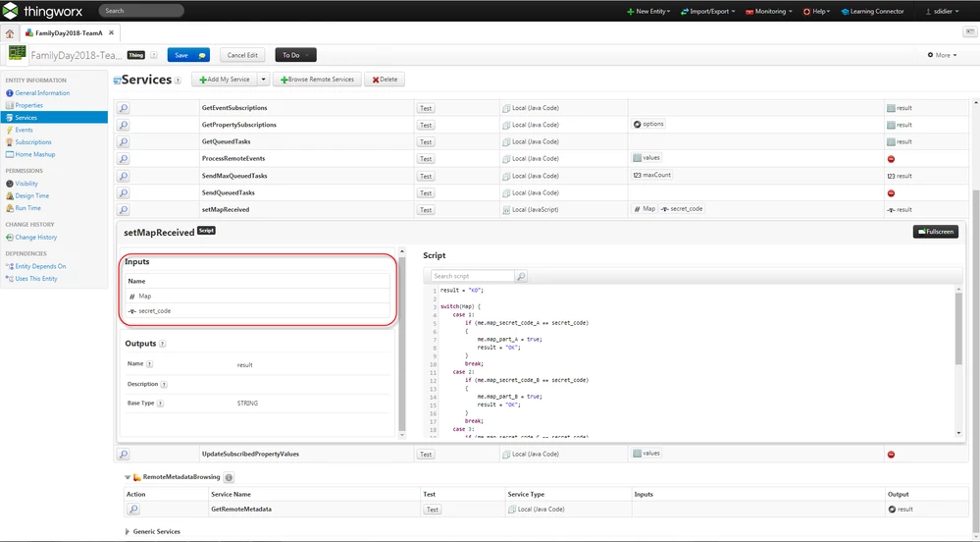Open the Monitoring menu
980x542 pixels.
[769, 11]
